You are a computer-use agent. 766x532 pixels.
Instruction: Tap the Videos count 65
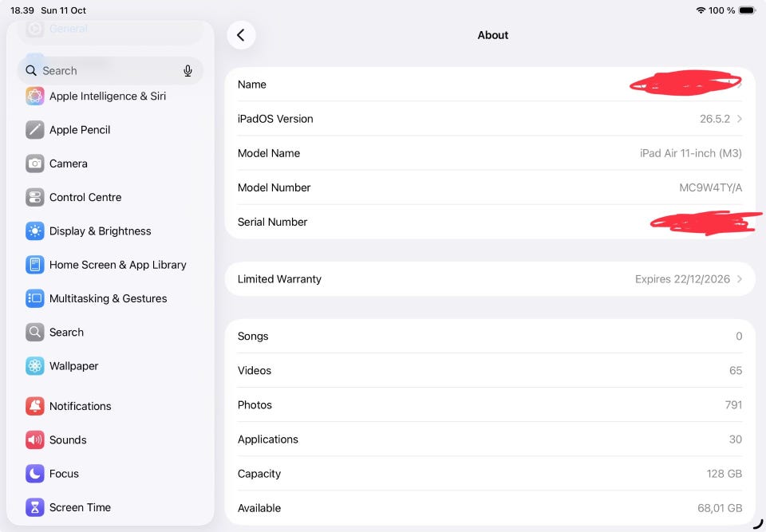tap(736, 370)
